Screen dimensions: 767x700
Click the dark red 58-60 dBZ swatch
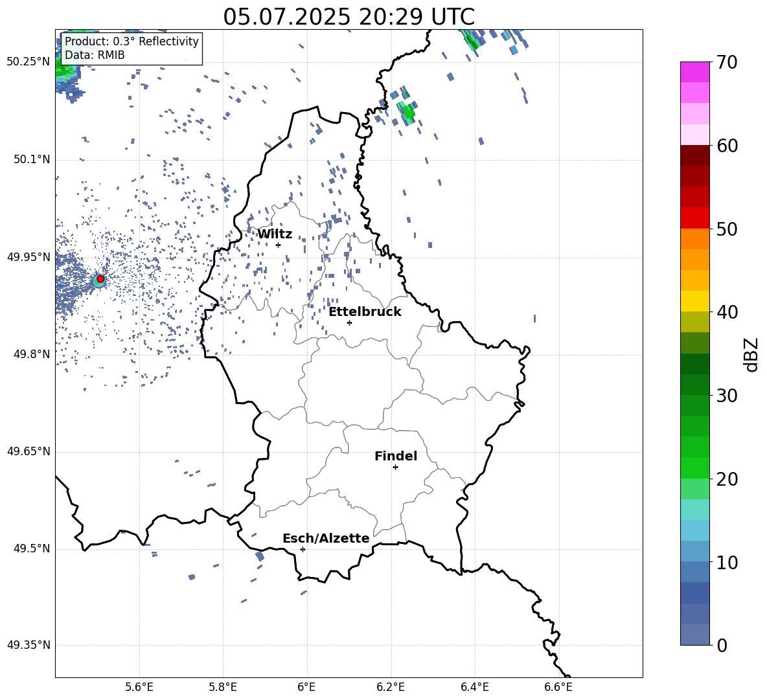click(694, 155)
